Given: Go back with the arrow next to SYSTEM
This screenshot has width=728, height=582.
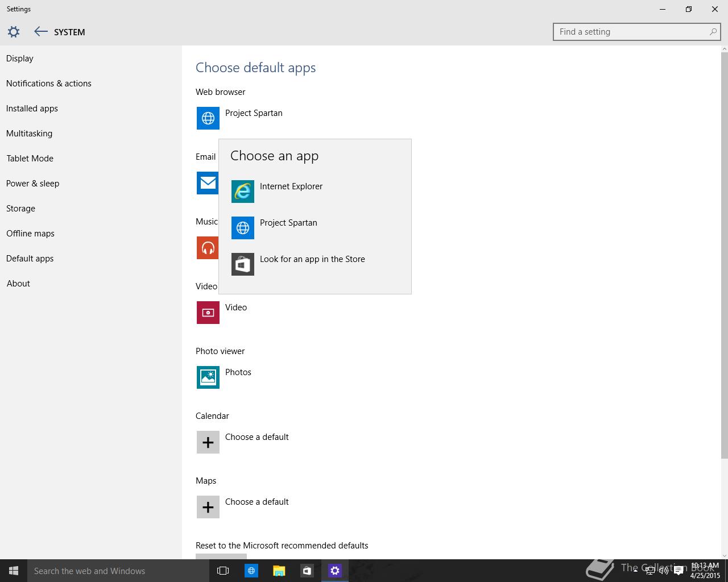Looking at the screenshot, I should pos(40,32).
